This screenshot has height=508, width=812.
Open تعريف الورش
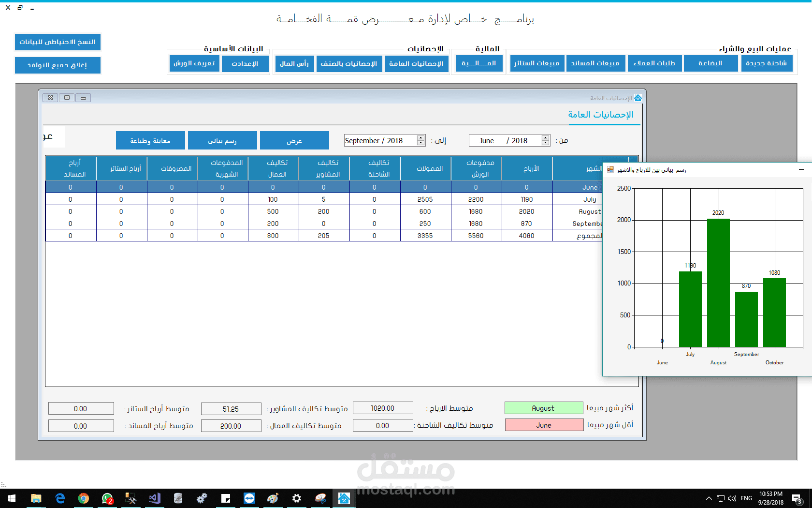click(x=194, y=63)
